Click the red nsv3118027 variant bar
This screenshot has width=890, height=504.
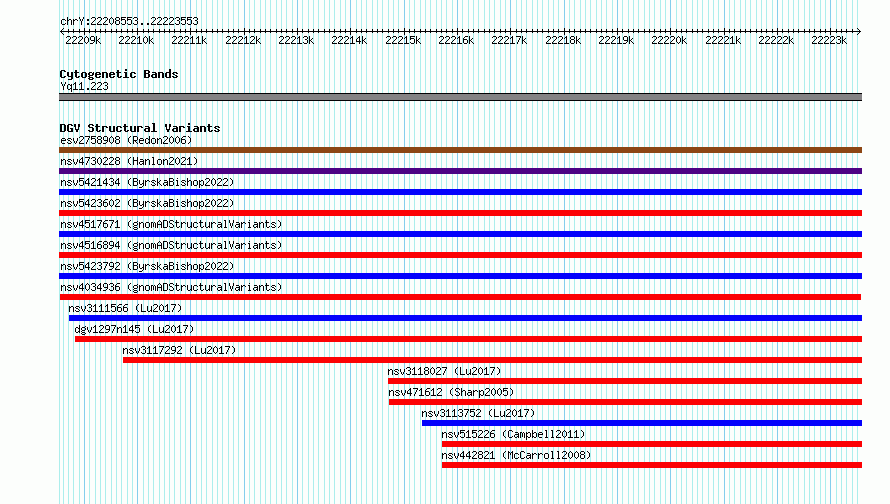[x=625, y=381]
